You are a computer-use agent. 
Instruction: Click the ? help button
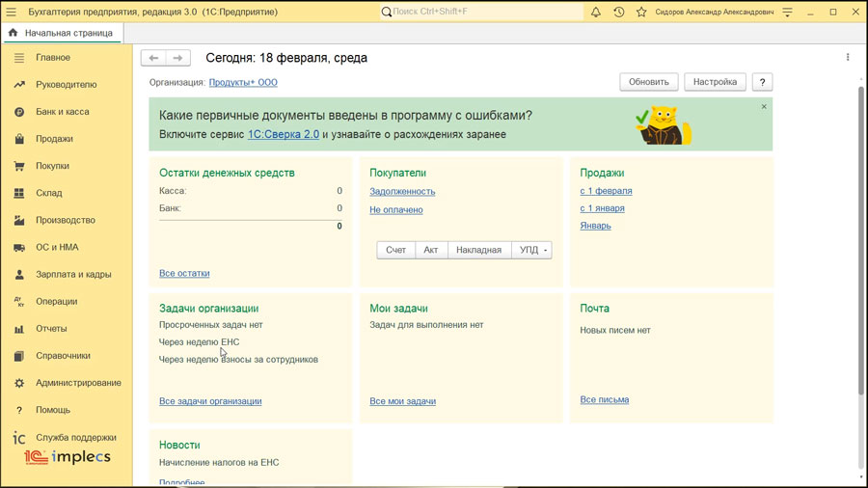pyautogui.click(x=762, y=82)
